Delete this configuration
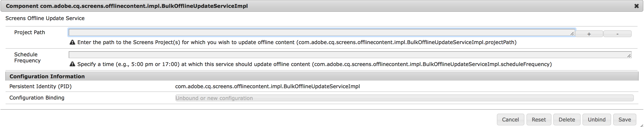This screenshot has height=127, width=644. point(567,120)
